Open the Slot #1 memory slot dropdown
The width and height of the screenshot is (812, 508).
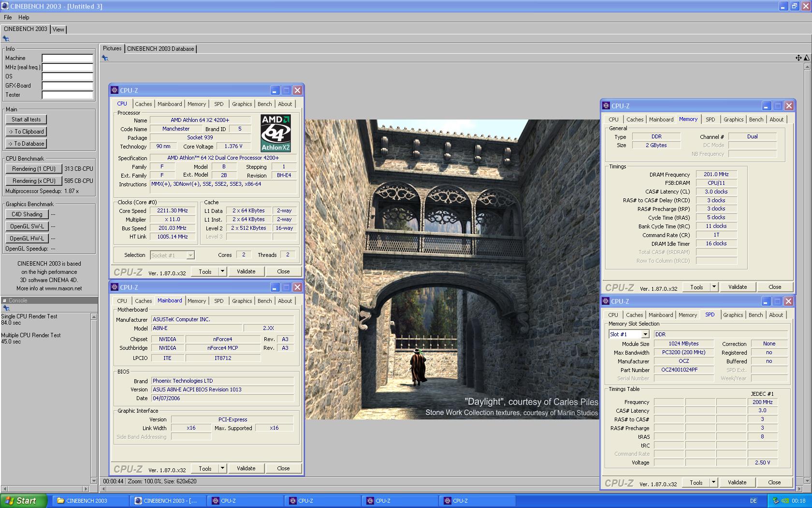pos(645,334)
